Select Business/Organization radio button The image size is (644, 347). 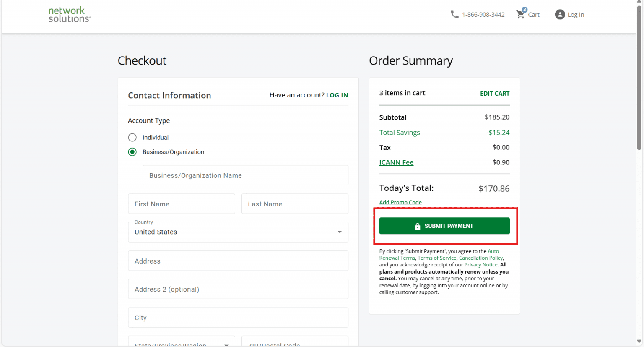[132, 152]
